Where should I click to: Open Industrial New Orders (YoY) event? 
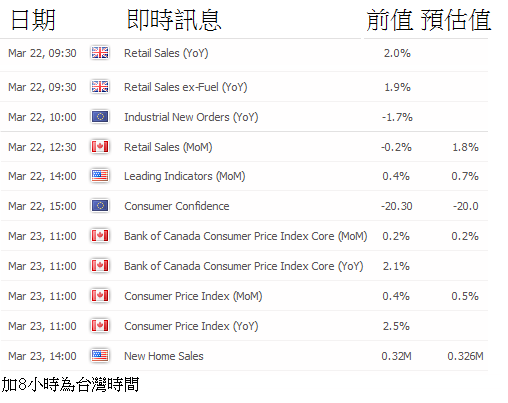[191, 117]
